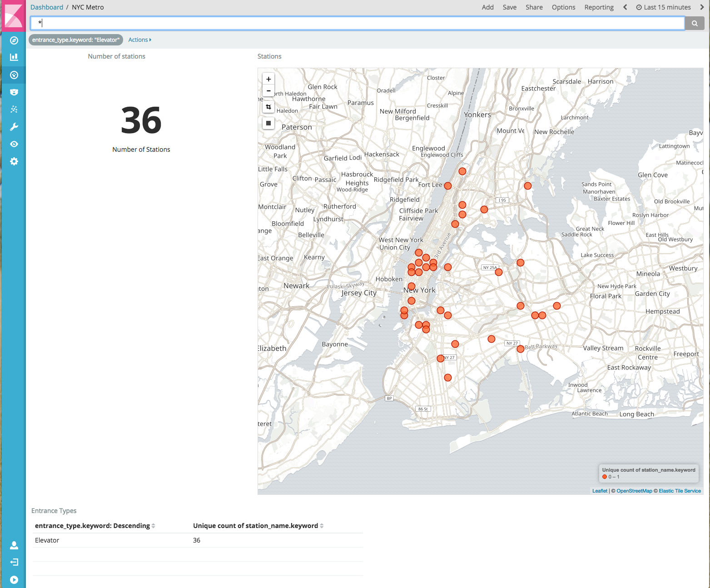The image size is (710, 588).
Task: Open the Options menu
Action: (564, 7)
